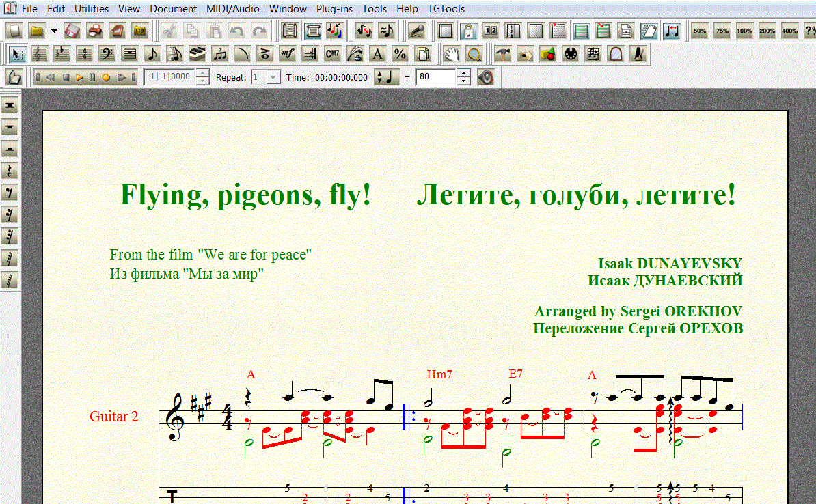Save the document with the floppy disk icon
The width and height of the screenshot is (816, 504).
72,31
